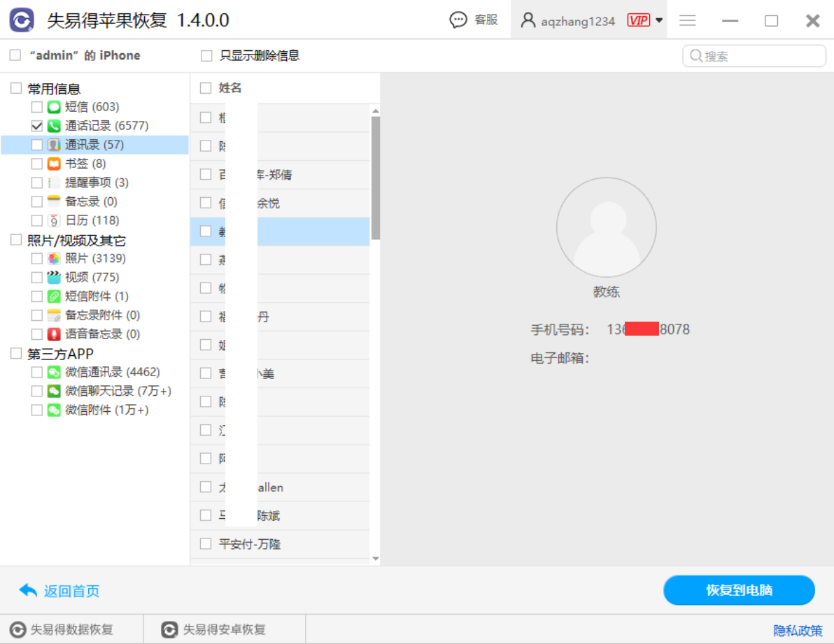Screen dimensions: 834x644
Task: Select contact row ending in 陈斌
Action: point(280,515)
